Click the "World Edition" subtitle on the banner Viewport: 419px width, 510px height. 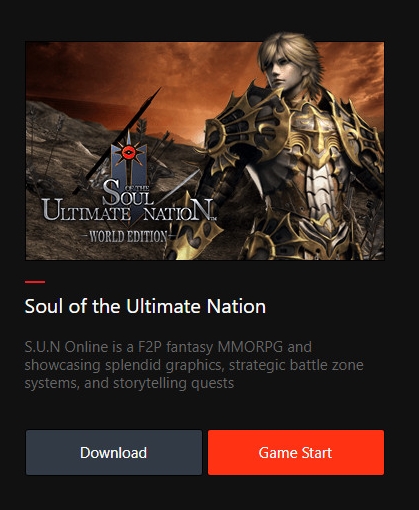click(x=128, y=237)
